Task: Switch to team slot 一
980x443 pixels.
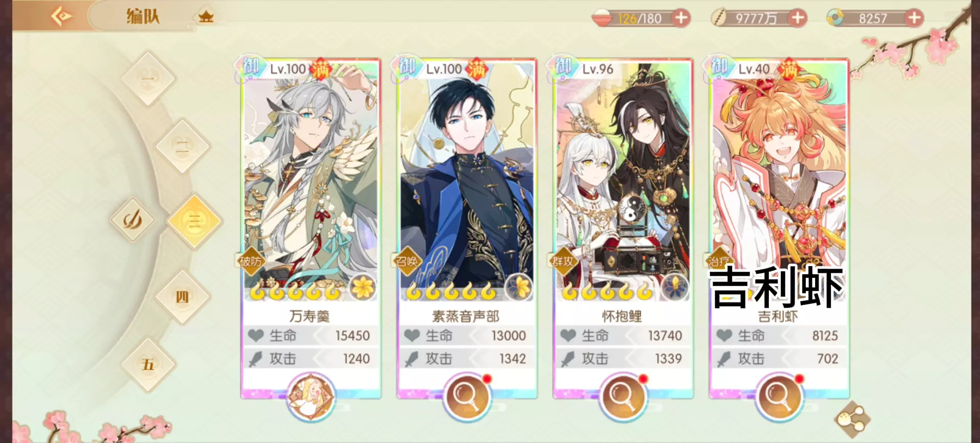Action: click(x=149, y=79)
